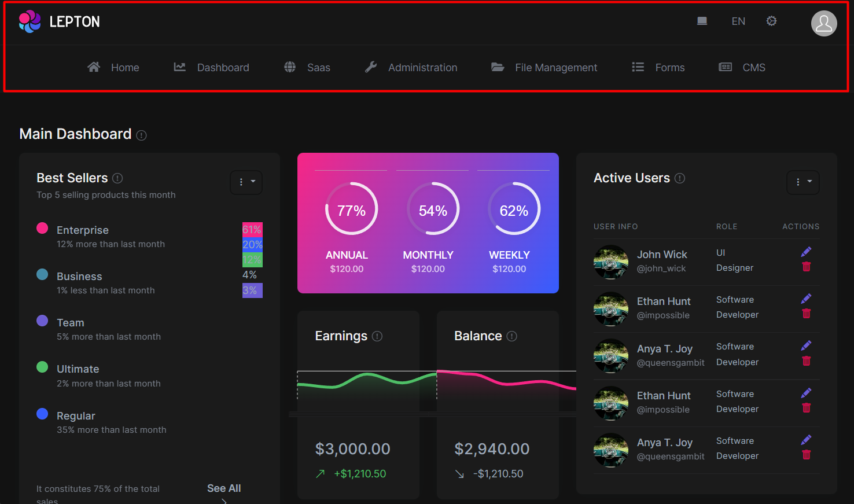The width and height of the screenshot is (854, 504).
Task: Edit last Anya T. Joy pencil icon
Action: point(806,440)
